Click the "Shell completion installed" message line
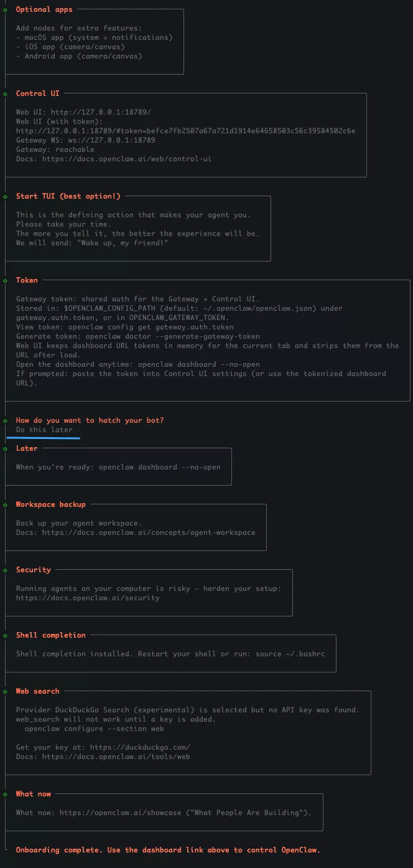This screenshot has width=413, height=868. [x=170, y=654]
